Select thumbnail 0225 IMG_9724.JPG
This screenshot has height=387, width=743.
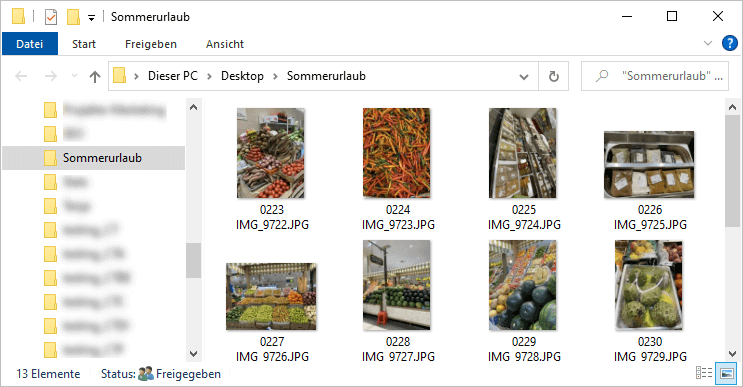[523, 153]
